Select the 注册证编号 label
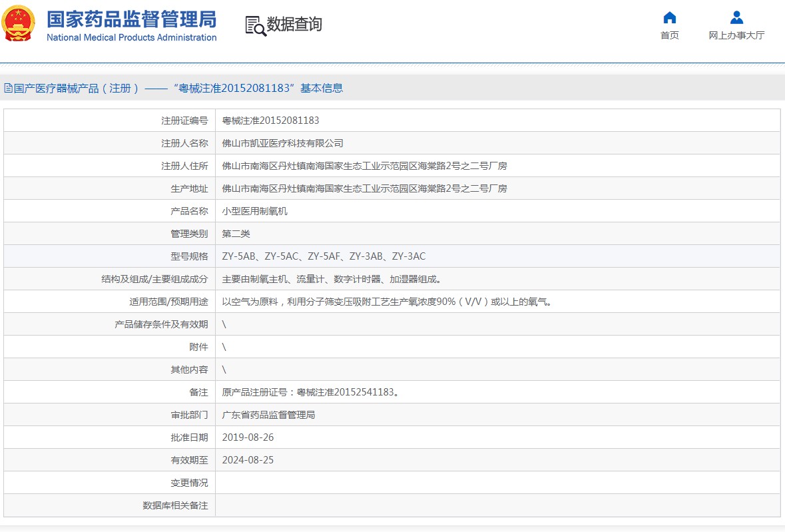785x532 pixels. tap(184, 121)
